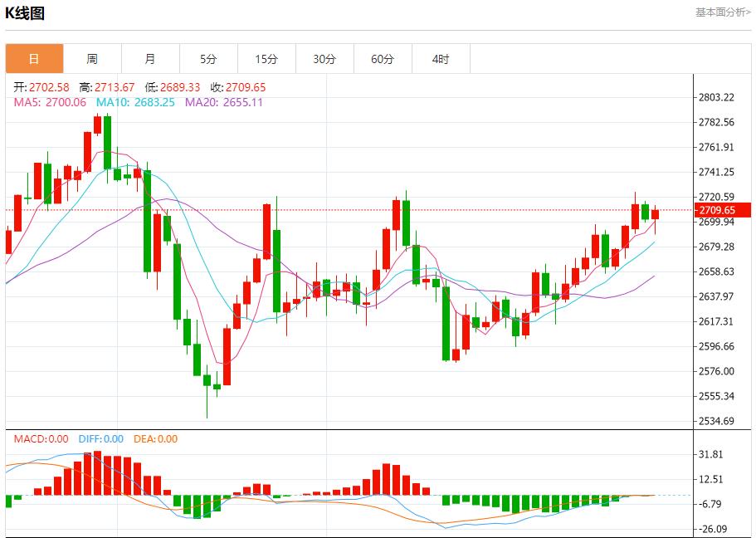Click the rightmost candlestick on the chart
The height and width of the screenshot is (538, 756).
656,216
